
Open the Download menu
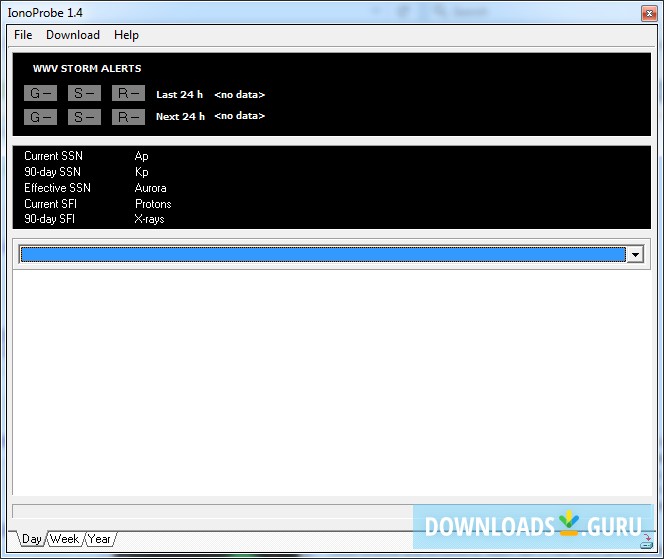point(73,35)
